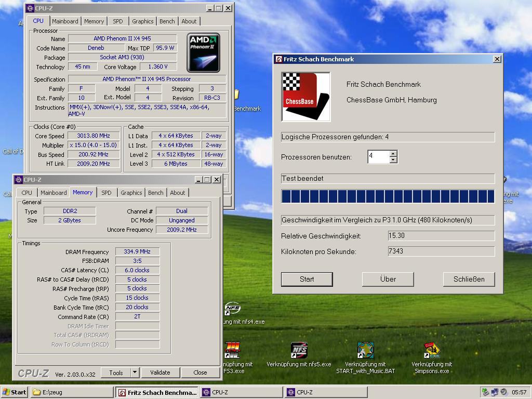
Task: Click the Schließen button
Action: tap(469, 279)
